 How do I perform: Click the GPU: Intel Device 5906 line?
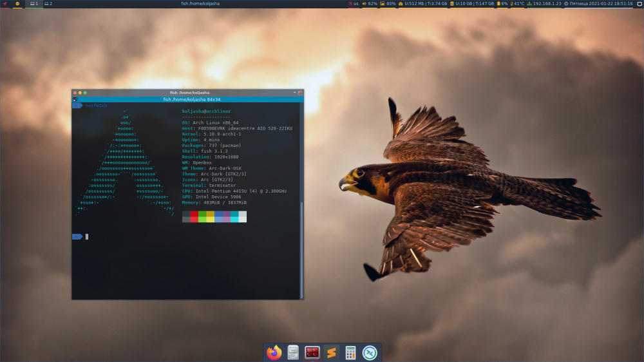coord(211,197)
